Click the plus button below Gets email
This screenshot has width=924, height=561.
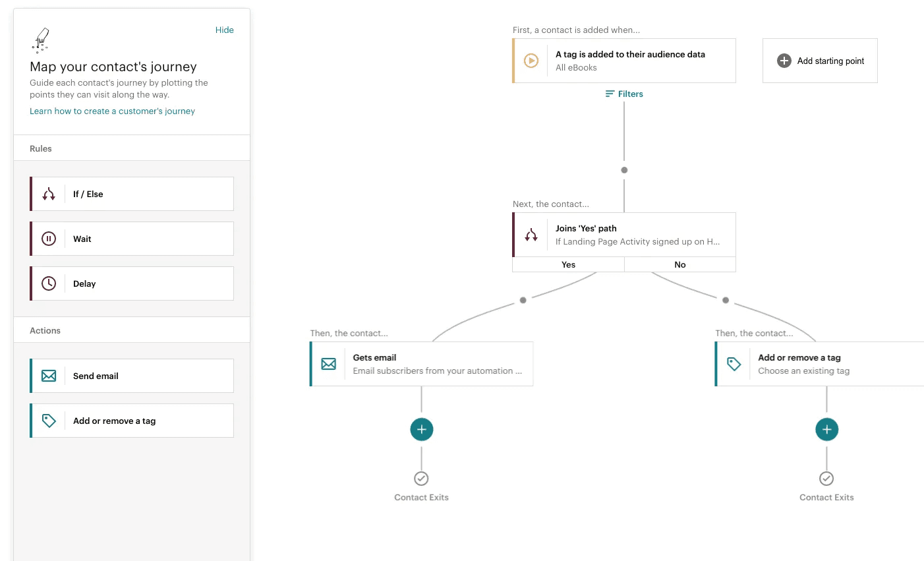coord(422,429)
